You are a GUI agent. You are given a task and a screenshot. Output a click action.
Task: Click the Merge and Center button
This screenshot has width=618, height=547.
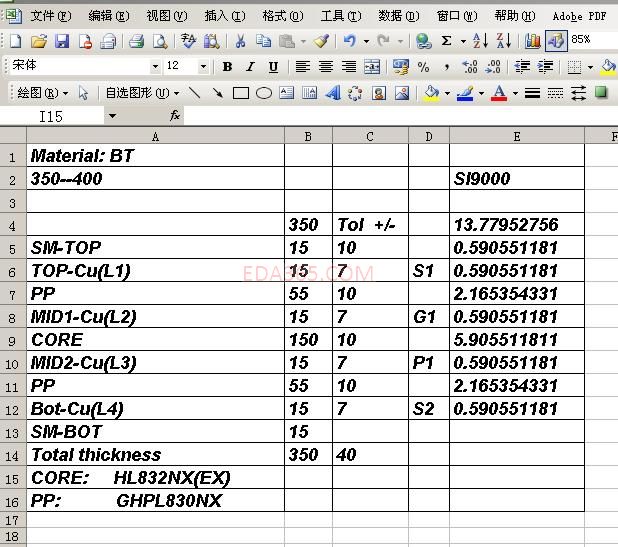(x=372, y=67)
